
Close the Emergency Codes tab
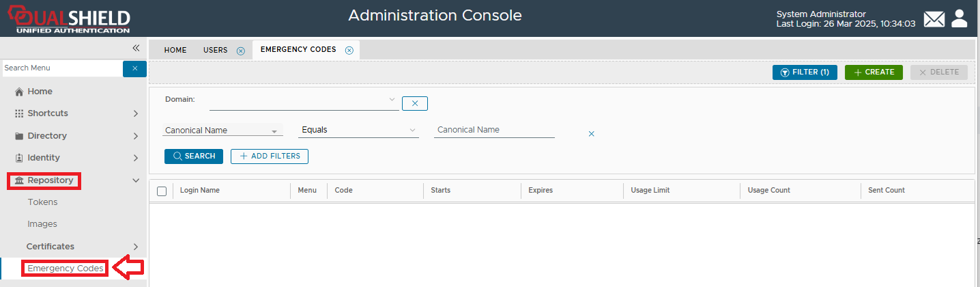click(x=349, y=51)
